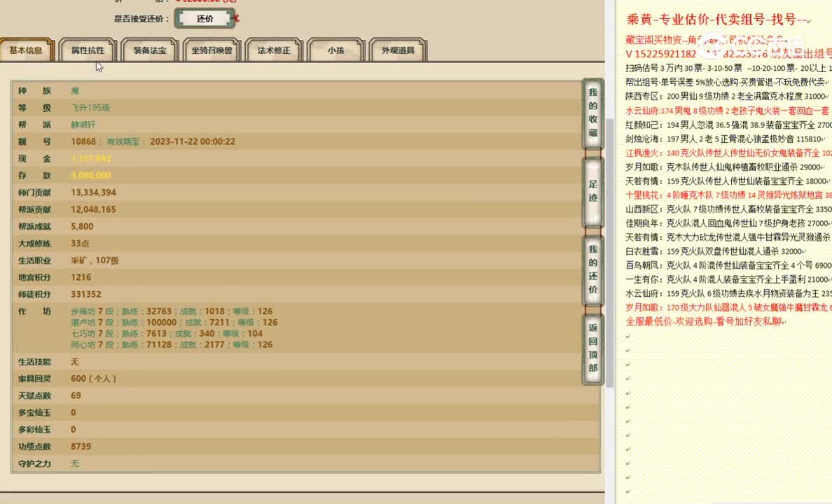Image resolution: width=832 pixels, height=504 pixels.
Task: Select the 装备法宝 tab
Action: point(150,50)
